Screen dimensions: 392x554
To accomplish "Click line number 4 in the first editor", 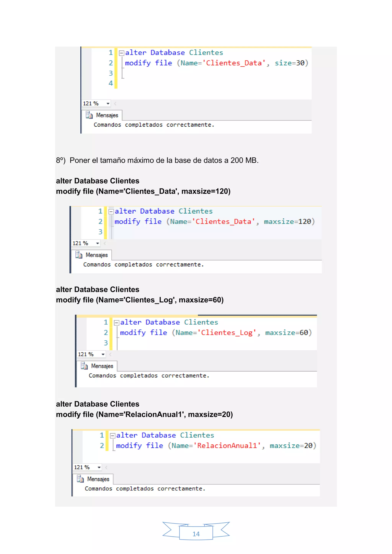I will pyautogui.click(x=111, y=83).
